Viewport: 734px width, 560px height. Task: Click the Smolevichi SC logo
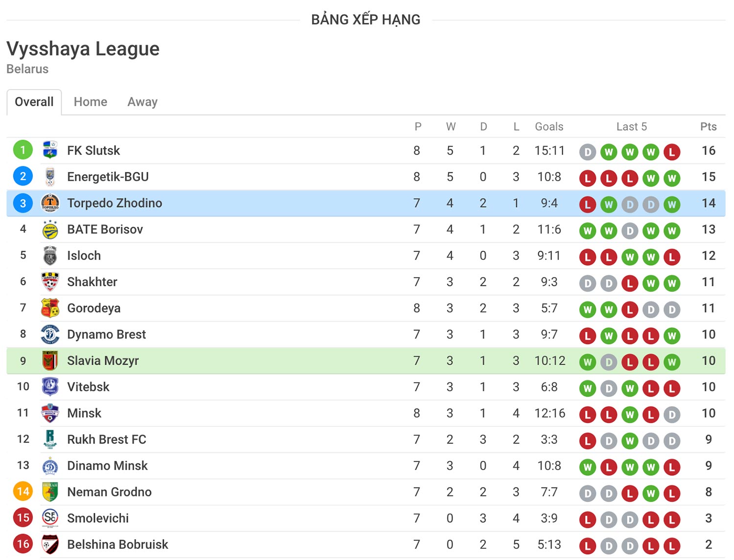click(x=50, y=518)
